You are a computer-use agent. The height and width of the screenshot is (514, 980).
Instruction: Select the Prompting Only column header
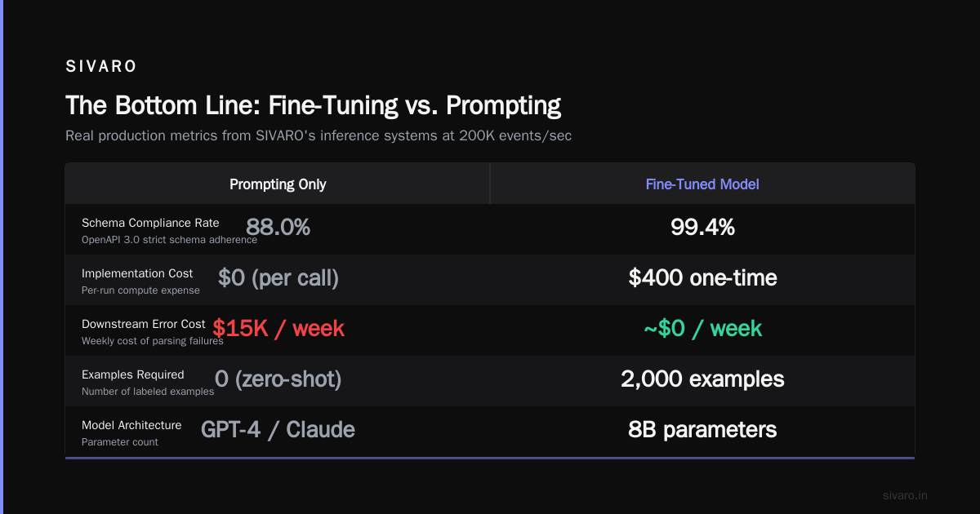click(278, 184)
